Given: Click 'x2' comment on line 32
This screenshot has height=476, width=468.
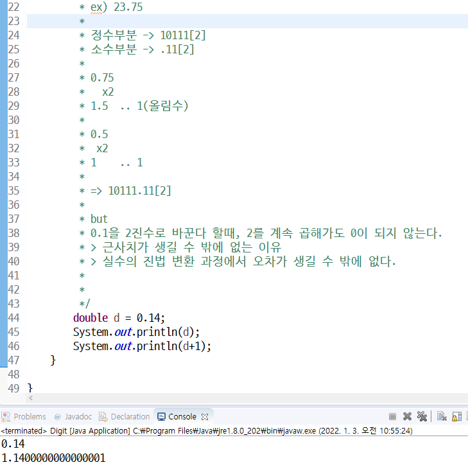Looking at the screenshot, I should [x=102, y=148].
